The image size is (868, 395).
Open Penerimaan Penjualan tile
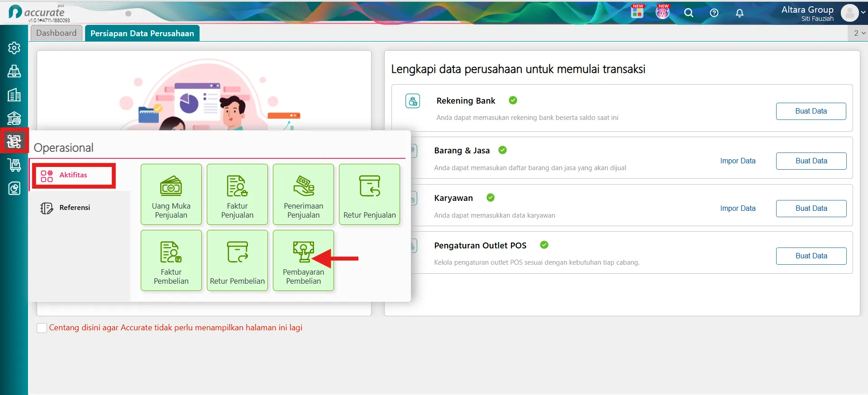(303, 194)
